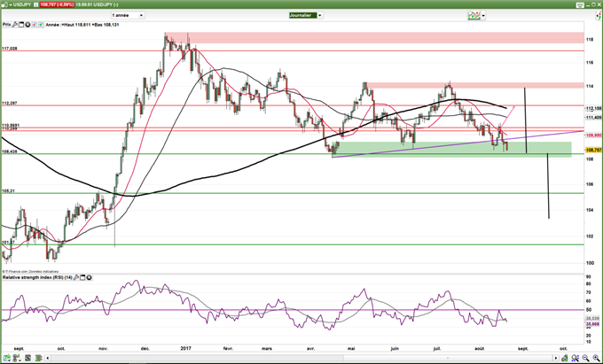Image resolution: width=603 pixels, height=364 pixels.
Task: Open the Journalier timeframe dropdown arrow
Action: pyautogui.click(x=320, y=15)
